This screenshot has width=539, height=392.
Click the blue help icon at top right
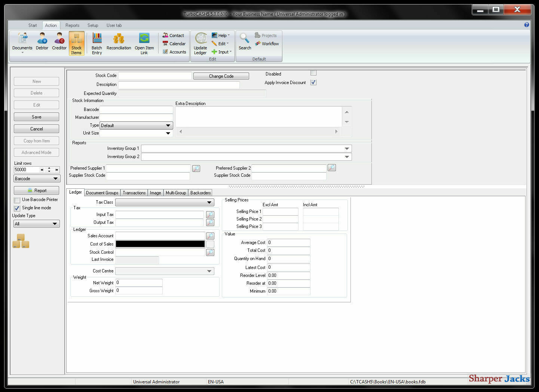click(526, 25)
